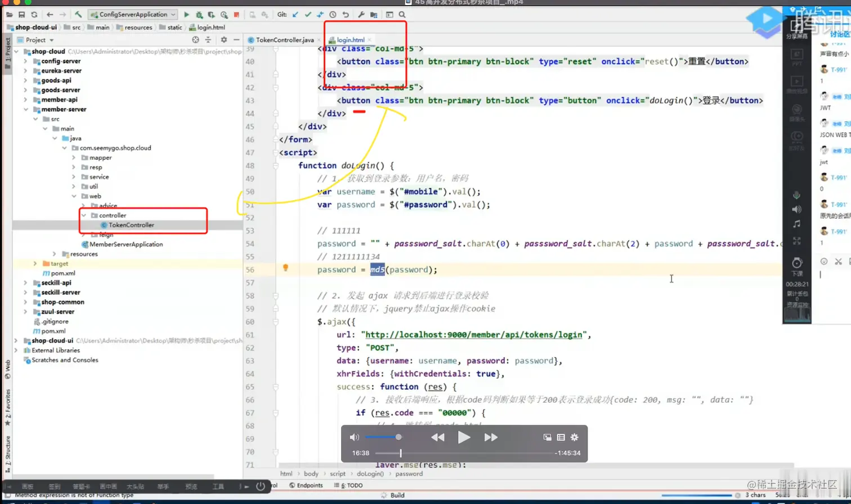Click the Open folder toolbar icon

[10, 15]
